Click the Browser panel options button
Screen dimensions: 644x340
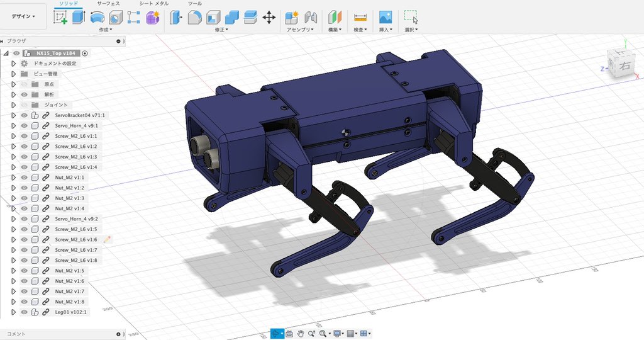pos(118,41)
